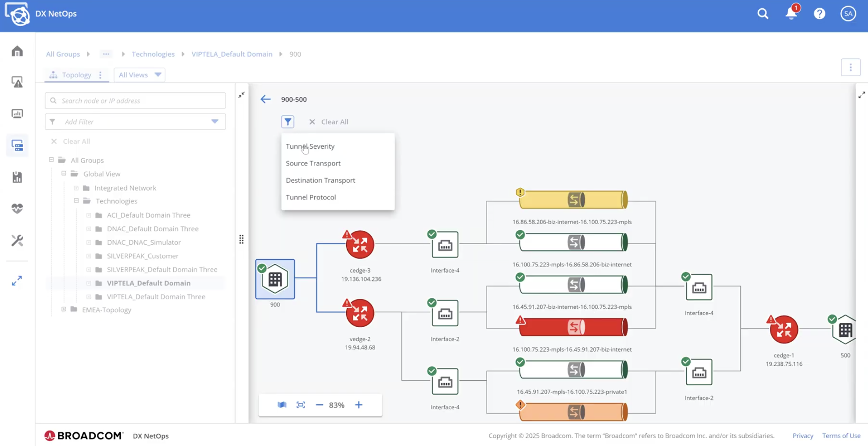Image resolution: width=868 pixels, height=446 pixels.
Task: Open the notifications bell
Action: [x=791, y=14]
